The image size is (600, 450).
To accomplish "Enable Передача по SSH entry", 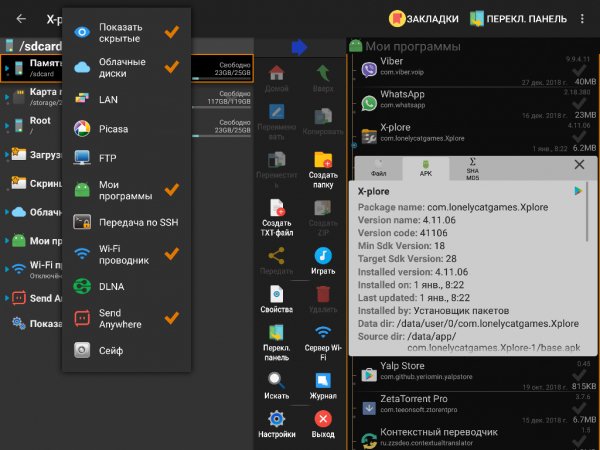I will [x=126, y=222].
